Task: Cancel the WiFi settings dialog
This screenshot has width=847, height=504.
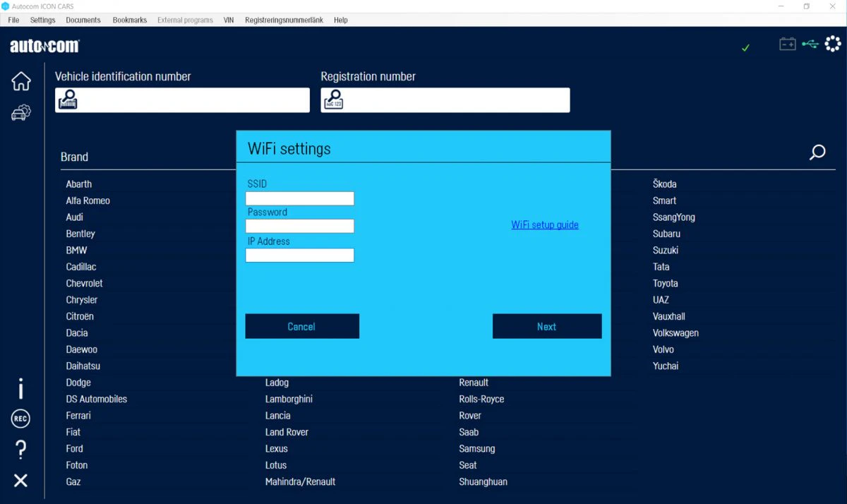Action: [x=302, y=326]
